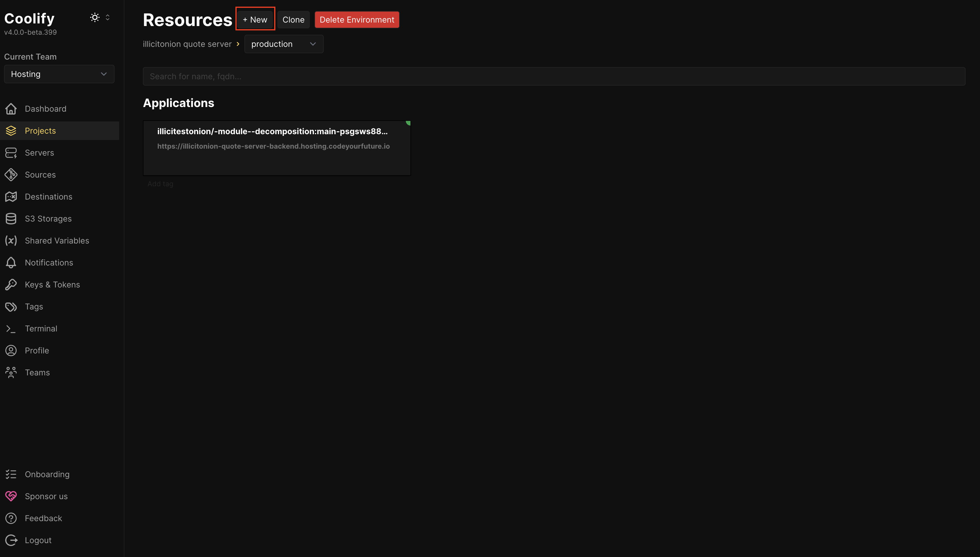Toggle the light/dark theme with the sun icon
Viewport: 980px width, 557px height.
95,17
